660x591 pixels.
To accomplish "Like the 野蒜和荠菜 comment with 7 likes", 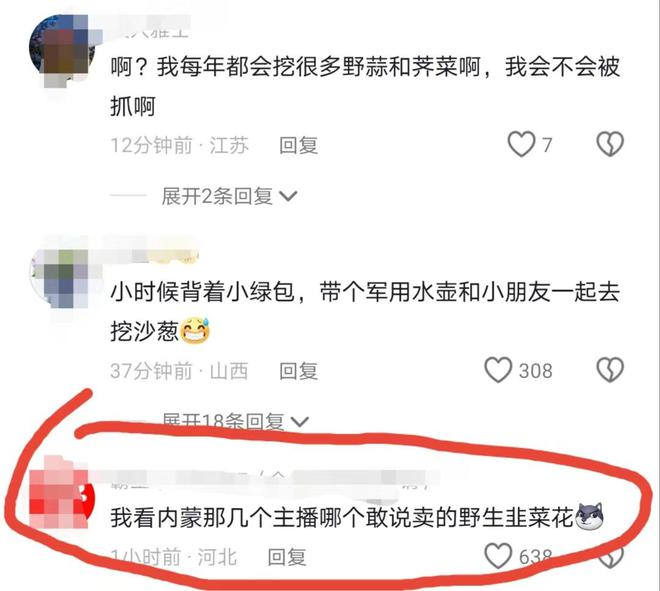I will pyautogui.click(x=521, y=144).
